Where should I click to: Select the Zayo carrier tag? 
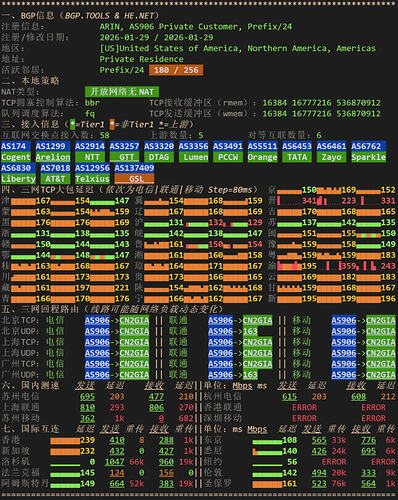331,157
